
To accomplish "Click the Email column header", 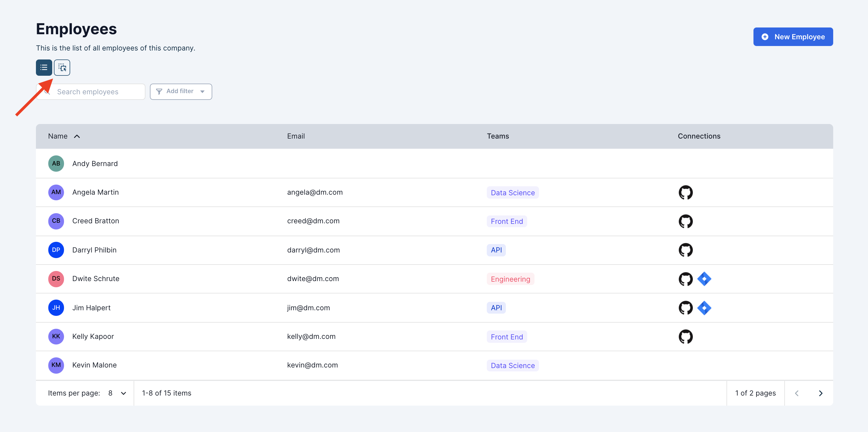I will pos(296,136).
